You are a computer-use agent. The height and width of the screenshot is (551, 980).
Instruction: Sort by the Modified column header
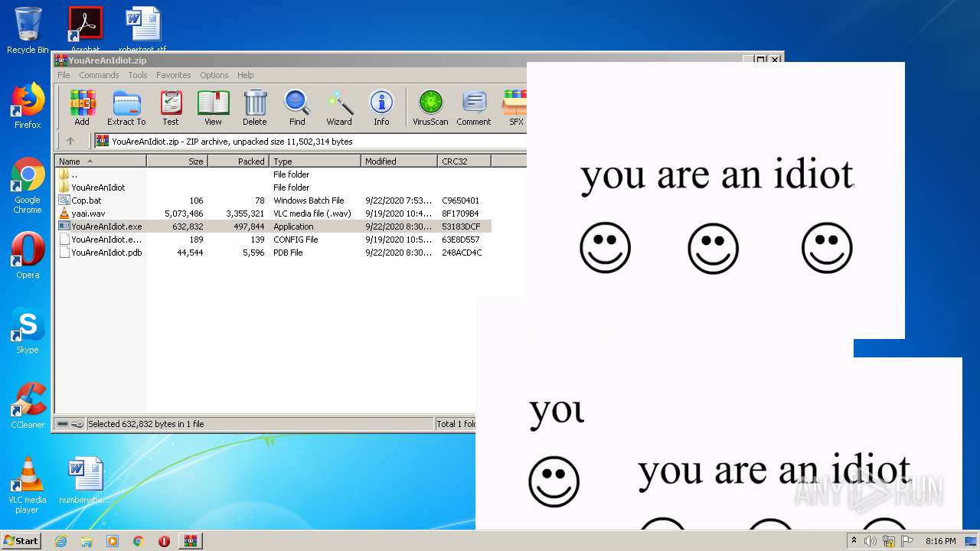pyautogui.click(x=399, y=161)
